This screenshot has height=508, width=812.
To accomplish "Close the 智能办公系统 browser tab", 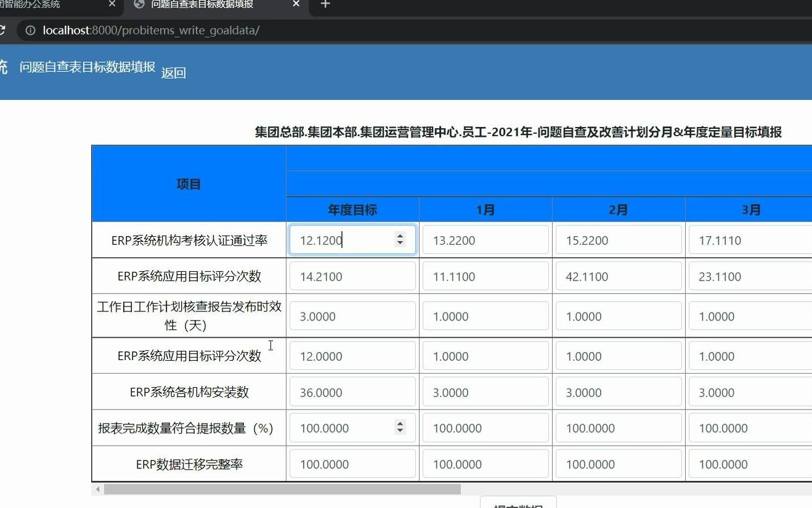I will [112, 4].
